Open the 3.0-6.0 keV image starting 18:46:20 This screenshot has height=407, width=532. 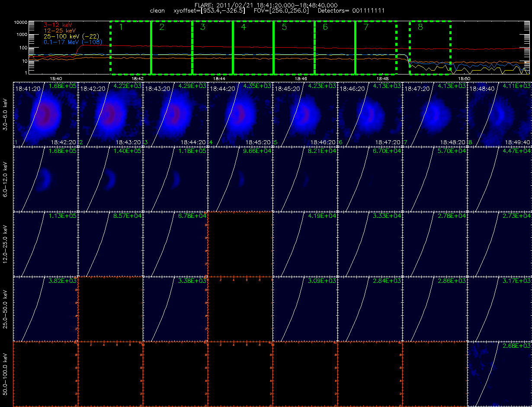tap(370, 114)
